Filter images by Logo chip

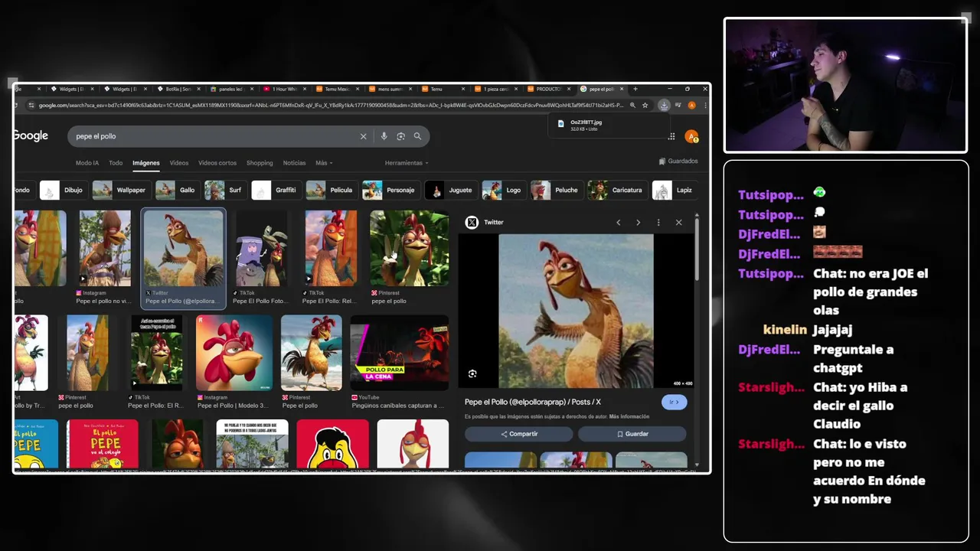[x=503, y=191]
